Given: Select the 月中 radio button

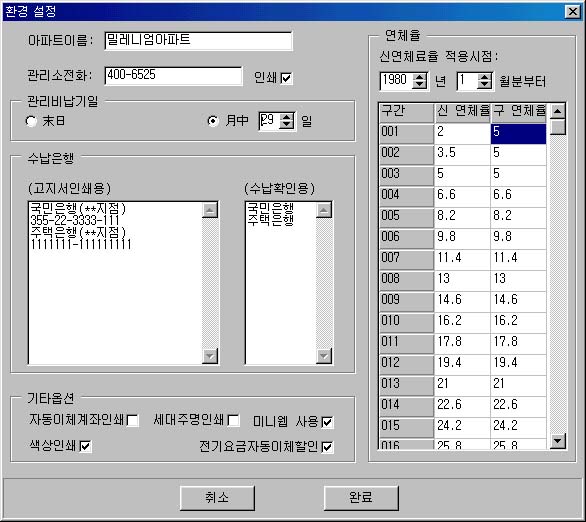Looking at the screenshot, I should (213, 121).
